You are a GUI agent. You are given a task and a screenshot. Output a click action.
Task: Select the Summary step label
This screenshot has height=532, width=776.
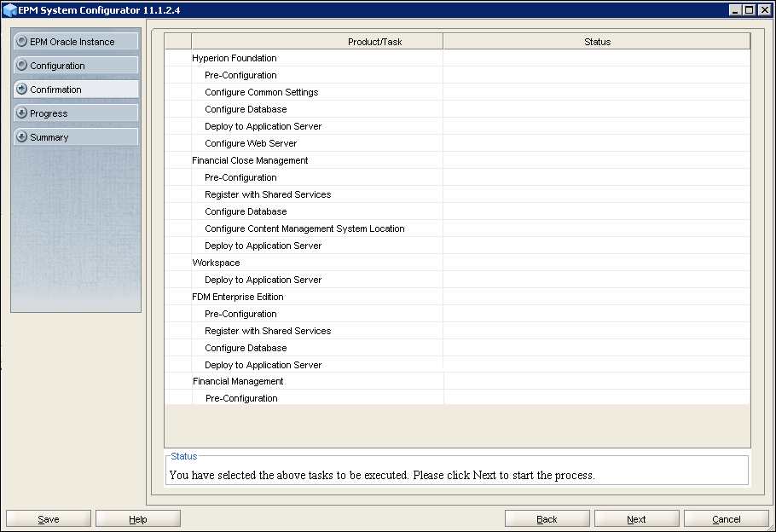pyautogui.click(x=49, y=137)
